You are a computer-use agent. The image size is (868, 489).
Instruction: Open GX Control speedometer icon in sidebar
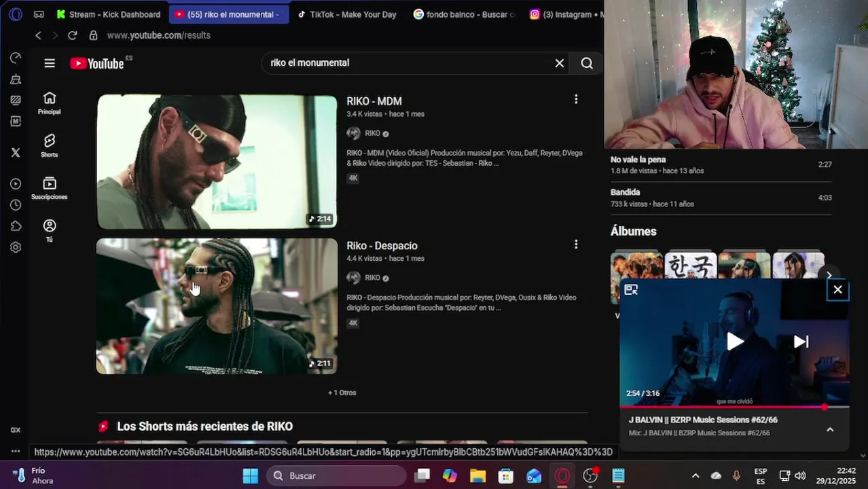tap(16, 58)
